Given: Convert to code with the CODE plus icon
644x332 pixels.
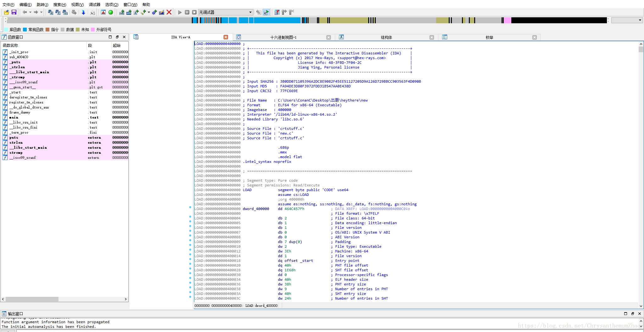Looking at the screenshot, I should (x=122, y=12).
